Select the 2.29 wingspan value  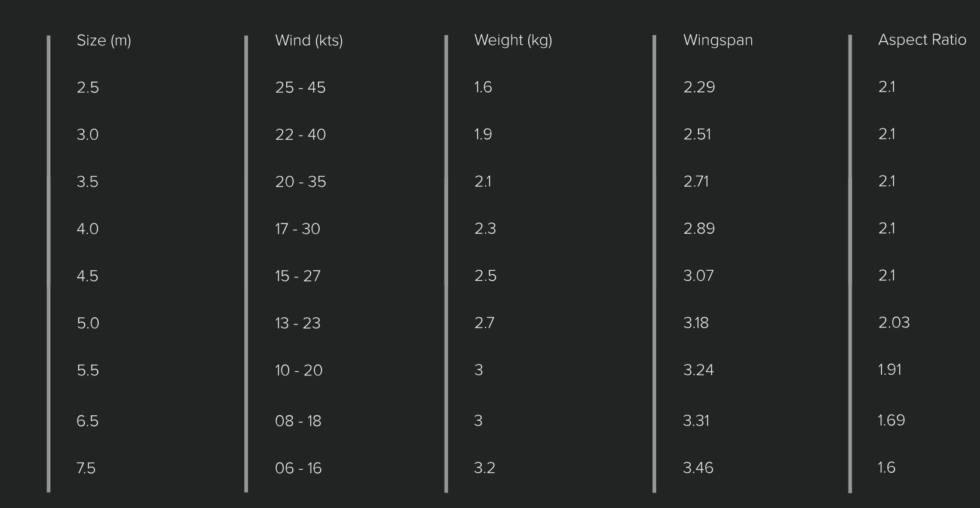[x=699, y=87]
